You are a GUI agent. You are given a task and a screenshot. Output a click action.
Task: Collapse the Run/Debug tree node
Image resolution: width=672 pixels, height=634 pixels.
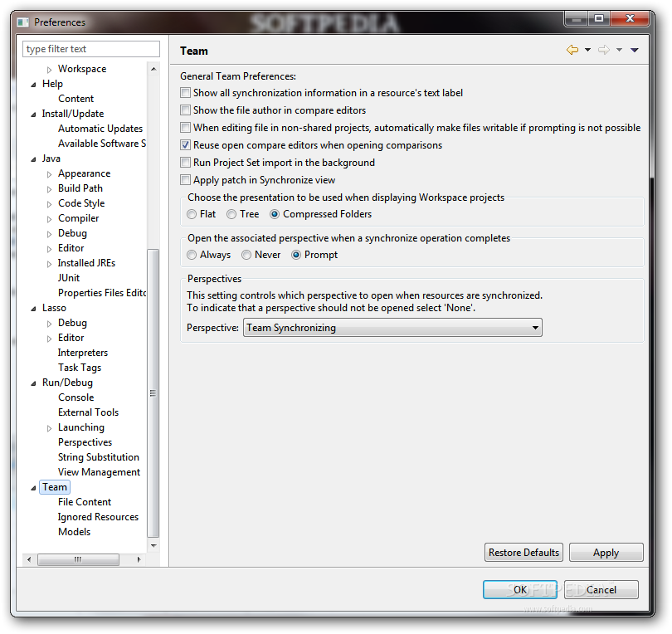(33, 383)
